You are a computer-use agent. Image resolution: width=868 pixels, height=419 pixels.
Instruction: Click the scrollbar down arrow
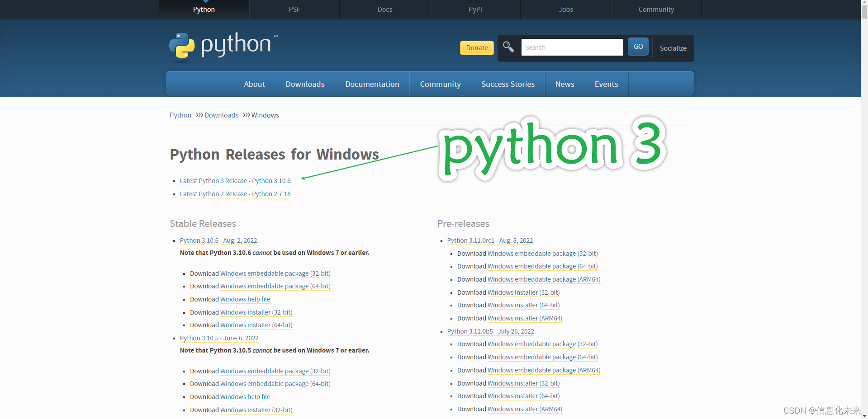pos(864,415)
